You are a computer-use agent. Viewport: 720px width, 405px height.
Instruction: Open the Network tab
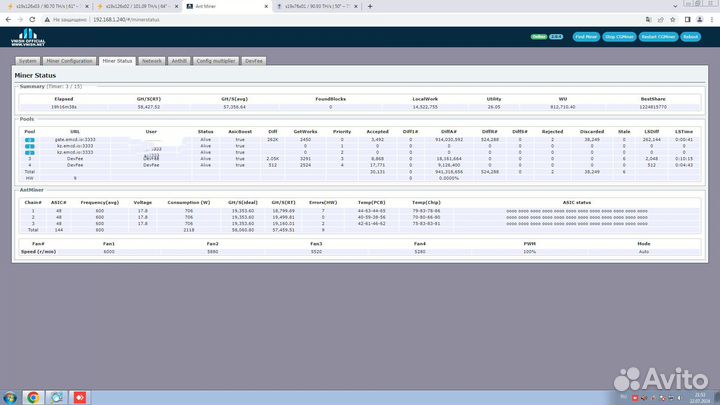point(151,61)
